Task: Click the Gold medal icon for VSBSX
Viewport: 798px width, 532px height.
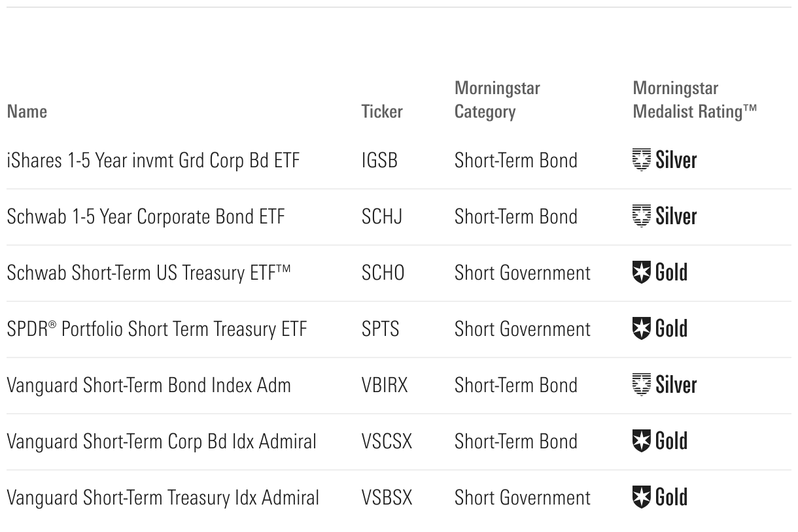Action: [642, 497]
